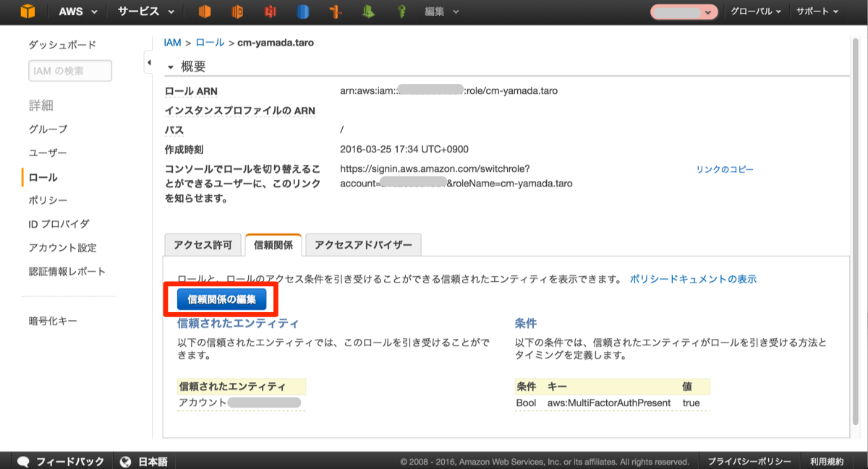
Task: Select ポリシー in the left sidebar
Action: (48, 200)
